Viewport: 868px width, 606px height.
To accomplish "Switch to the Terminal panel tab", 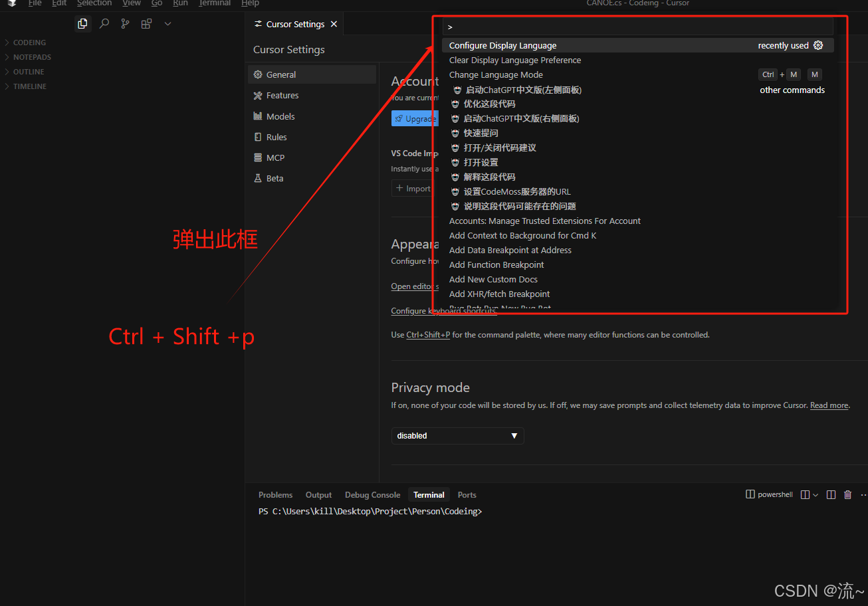I will pos(429,495).
